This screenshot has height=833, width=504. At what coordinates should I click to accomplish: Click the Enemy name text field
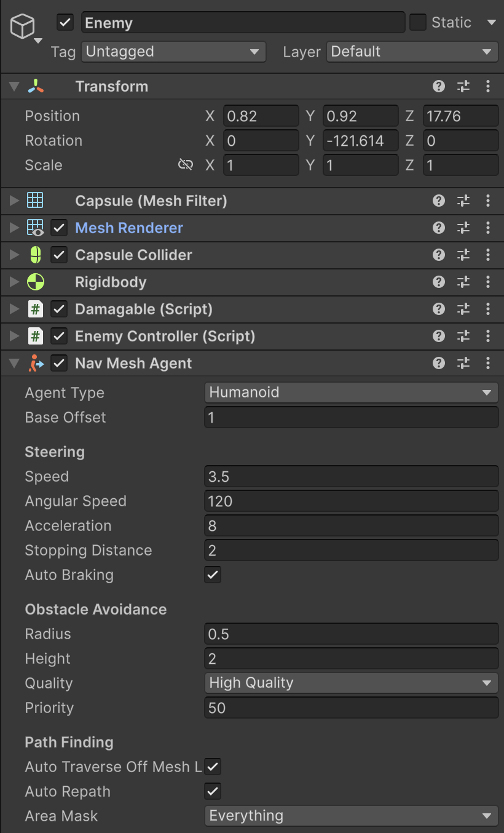(x=243, y=23)
